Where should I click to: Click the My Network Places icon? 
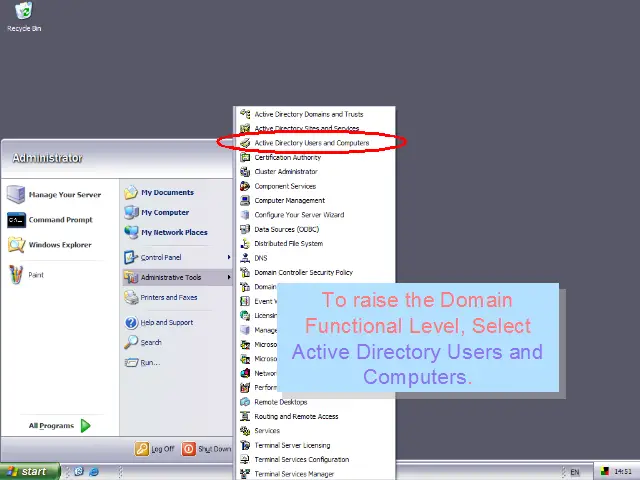(131, 232)
